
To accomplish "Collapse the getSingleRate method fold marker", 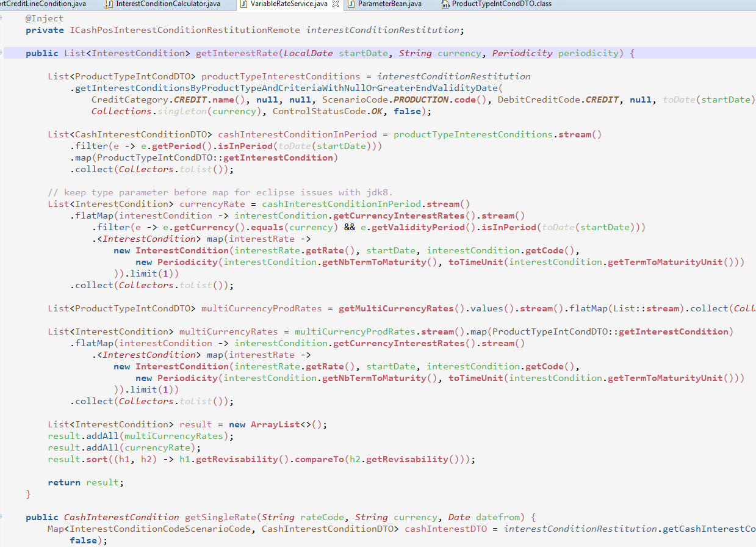I will tap(2, 517).
